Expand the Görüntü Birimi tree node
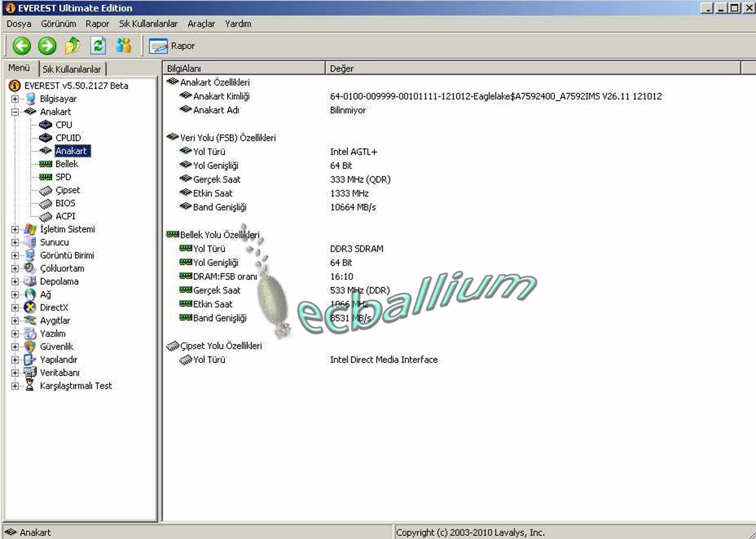 [15, 255]
